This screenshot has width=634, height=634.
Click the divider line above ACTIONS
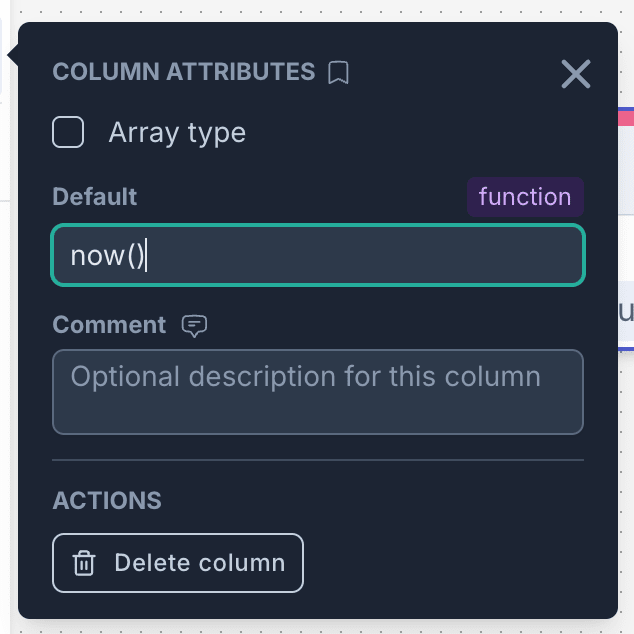click(317, 461)
